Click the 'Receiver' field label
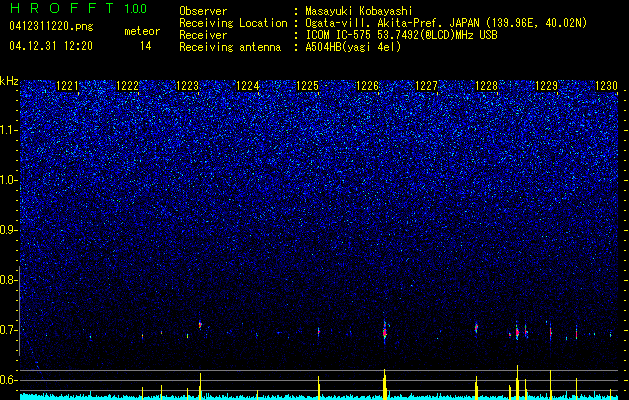The image size is (629, 400). pos(203,35)
